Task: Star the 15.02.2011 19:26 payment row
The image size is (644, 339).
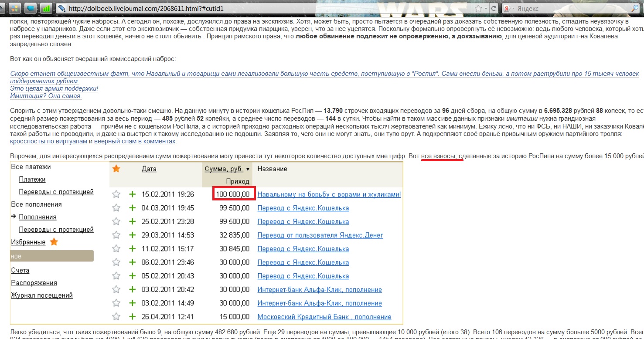Action: tap(116, 194)
